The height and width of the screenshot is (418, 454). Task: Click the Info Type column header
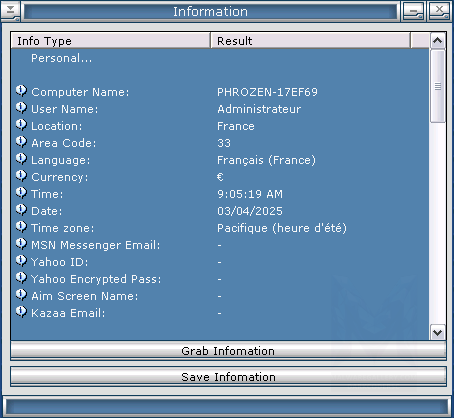click(x=111, y=41)
